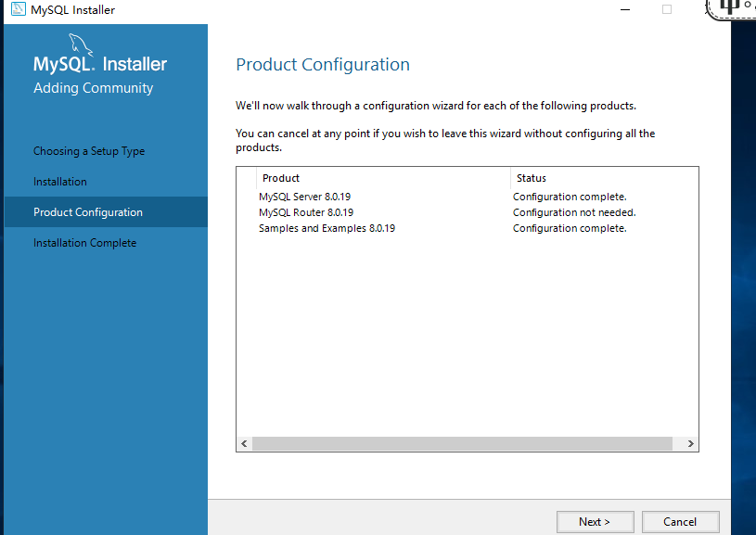The width and height of the screenshot is (756, 535).
Task: Click the right scroll arrow below product list
Action: pyautogui.click(x=691, y=443)
